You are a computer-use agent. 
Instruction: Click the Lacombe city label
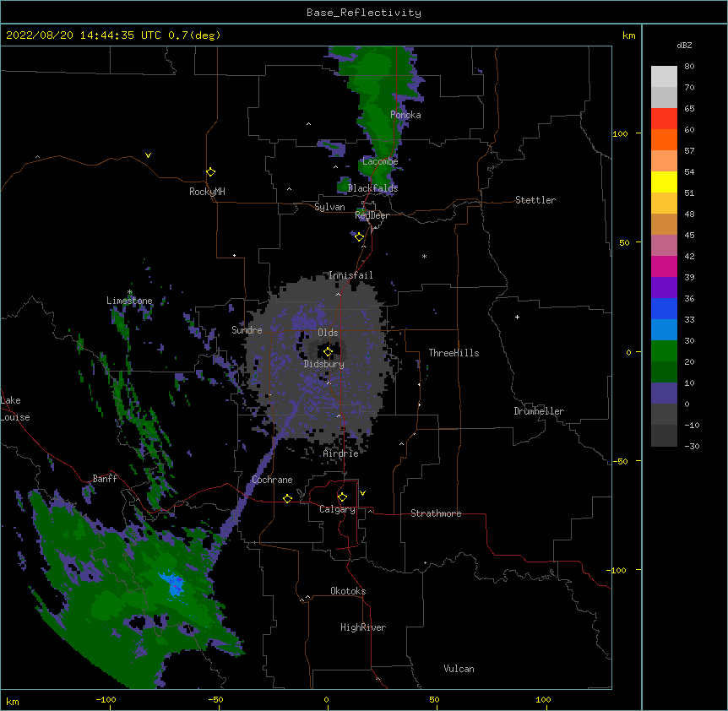380,161
